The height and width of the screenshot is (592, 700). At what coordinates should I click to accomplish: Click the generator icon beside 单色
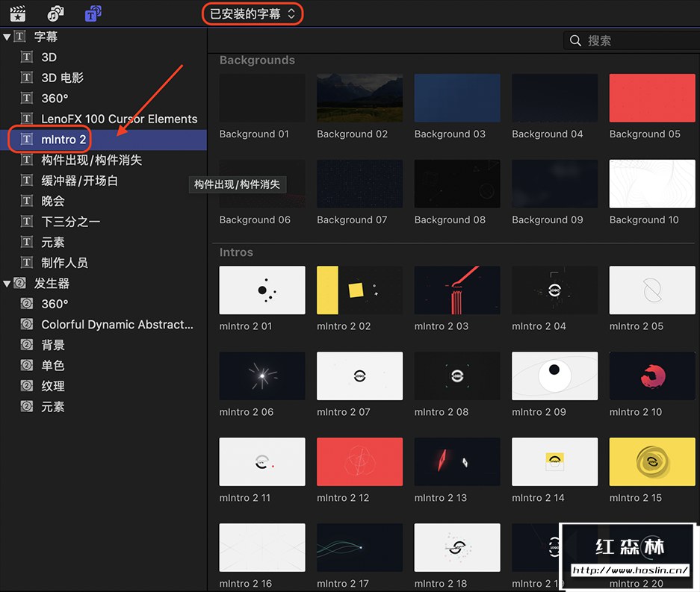click(27, 365)
